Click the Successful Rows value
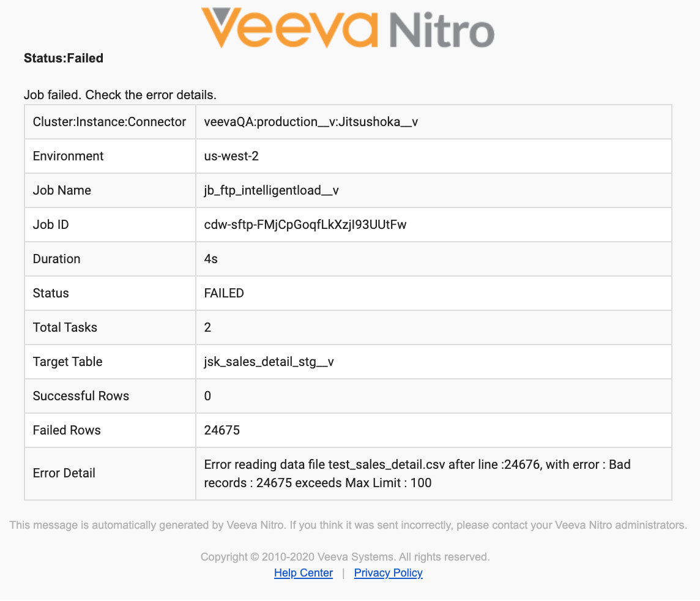 (208, 396)
